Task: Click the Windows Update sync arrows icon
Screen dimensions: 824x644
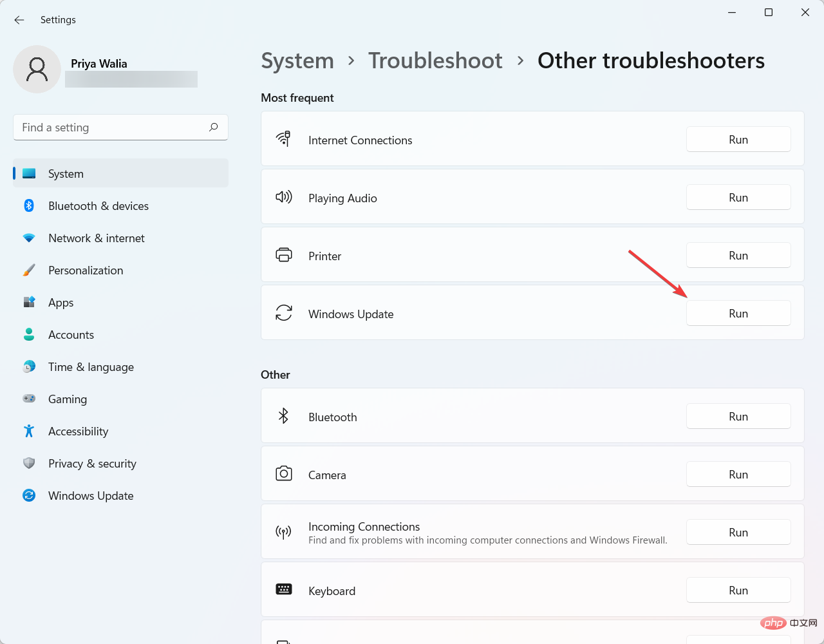Action: 284,312
